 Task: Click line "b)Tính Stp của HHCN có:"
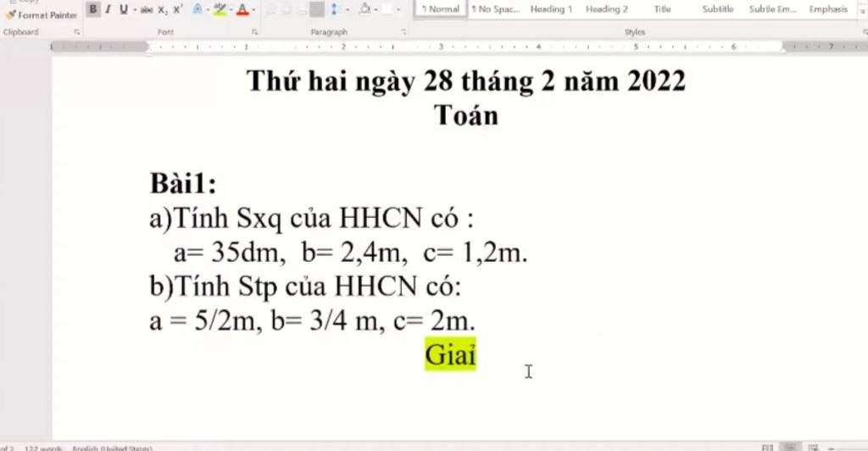(x=305, y=287)
